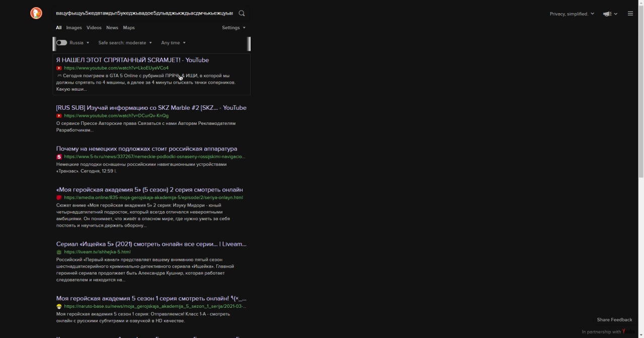Image resolution: width=644 pixels, height=338 pixels.
Task: Click the Российский «Первый канал» snippet text
Action: click(x=145, y=270)
